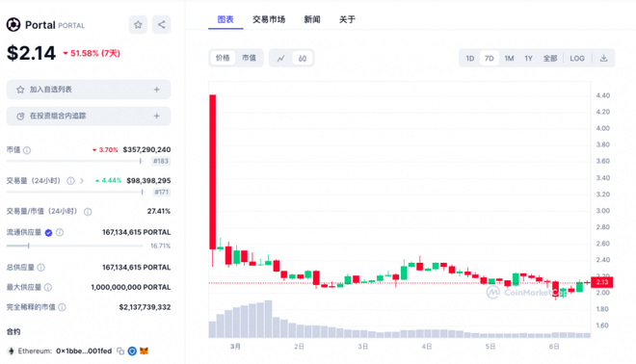
Task: Click the MetaMask fox icon
Action: 144,351
